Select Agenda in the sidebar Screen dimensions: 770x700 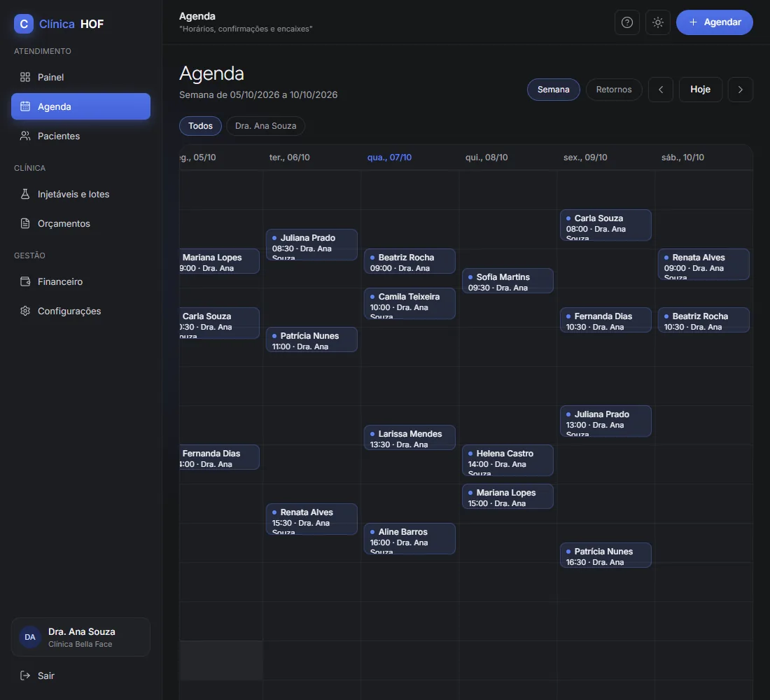click(x=80, y=106)
